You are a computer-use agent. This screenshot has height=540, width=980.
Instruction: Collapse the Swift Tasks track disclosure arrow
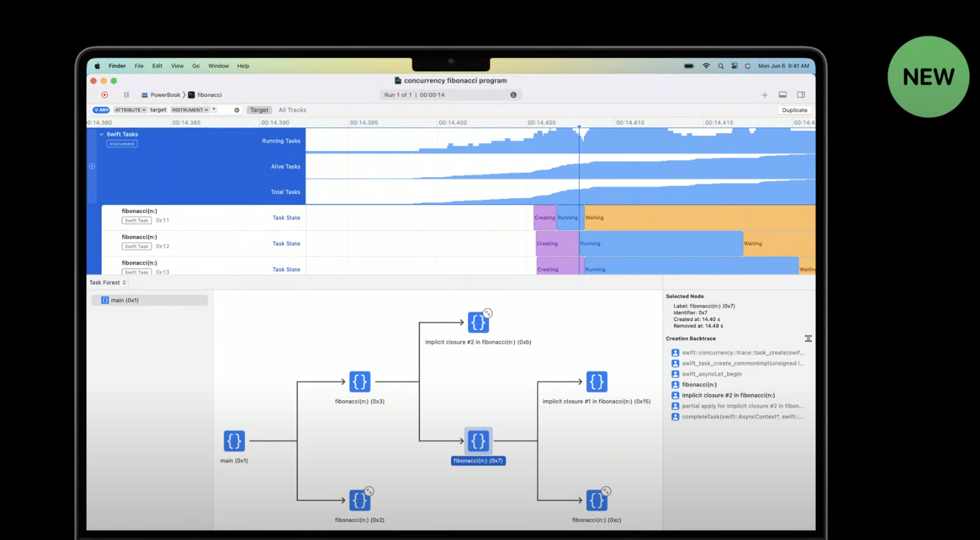101,134
